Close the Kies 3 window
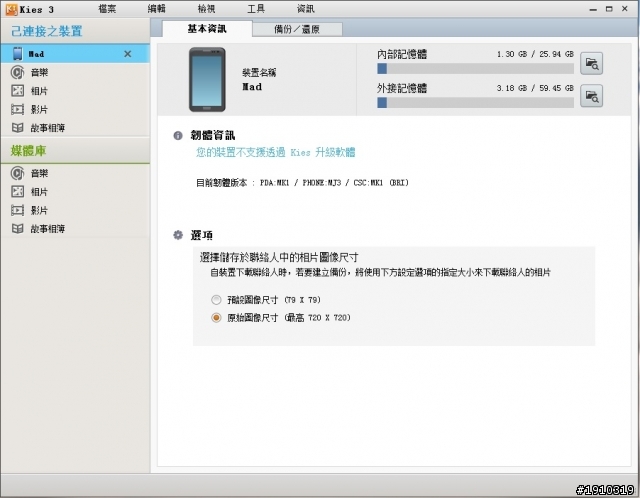 624,9
